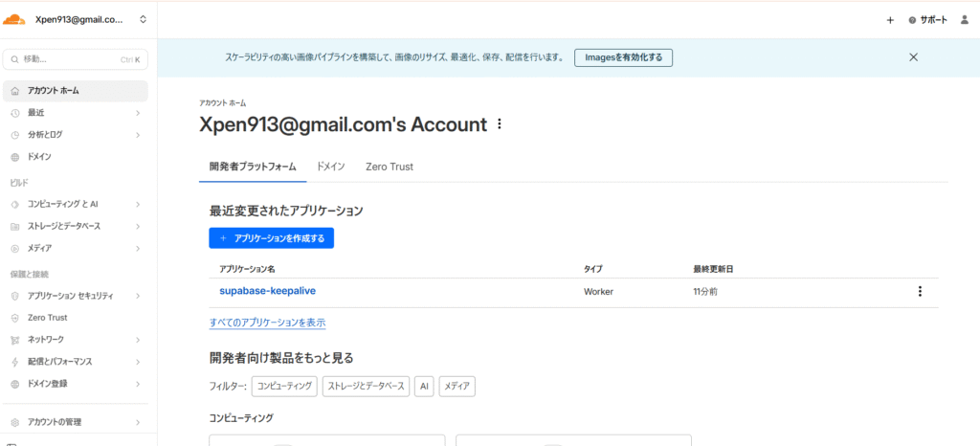Open the account title three-dot menu
The image size is (980, 446).
click(x=500, y=124)
